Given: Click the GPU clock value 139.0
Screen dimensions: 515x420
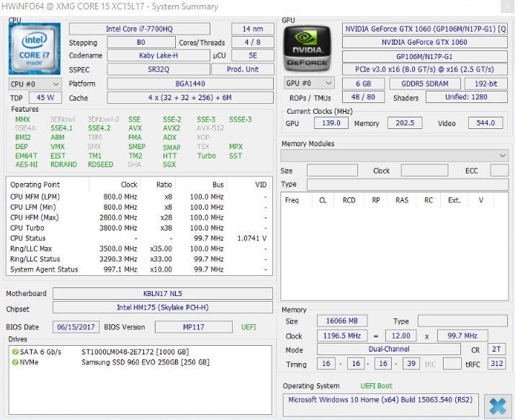Looking at the screenshot, I should click(331, 122).
